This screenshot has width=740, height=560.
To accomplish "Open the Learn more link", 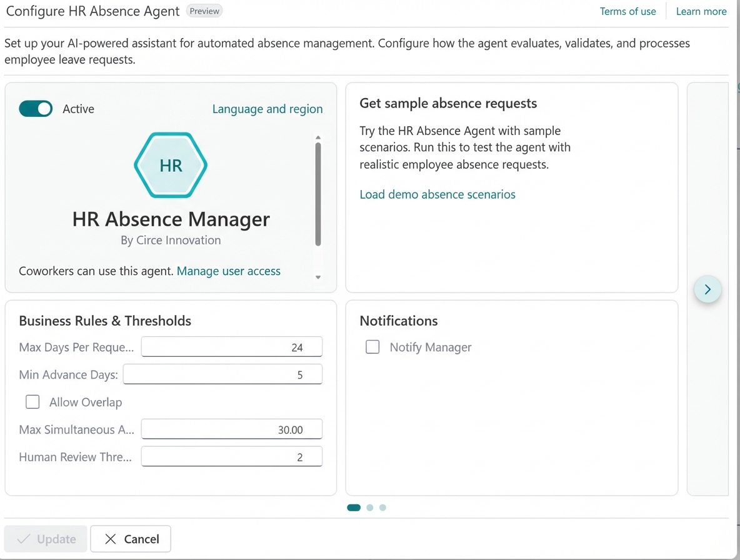I will click(701, 11).
